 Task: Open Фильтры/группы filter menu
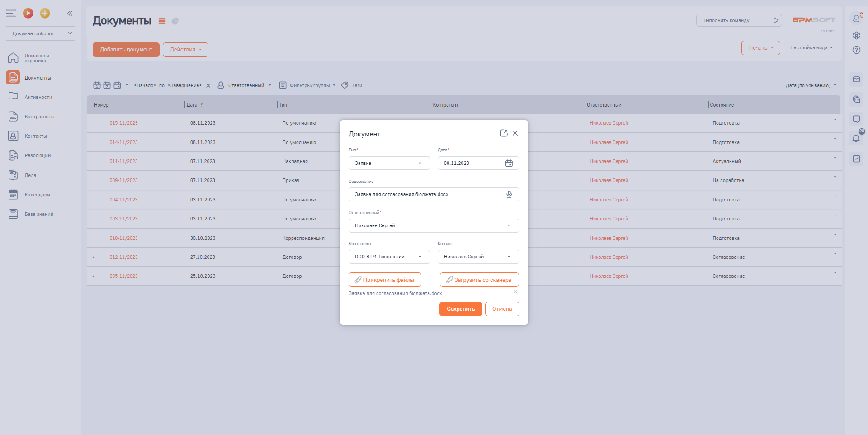pyautogui.click(x=307, y=85)
